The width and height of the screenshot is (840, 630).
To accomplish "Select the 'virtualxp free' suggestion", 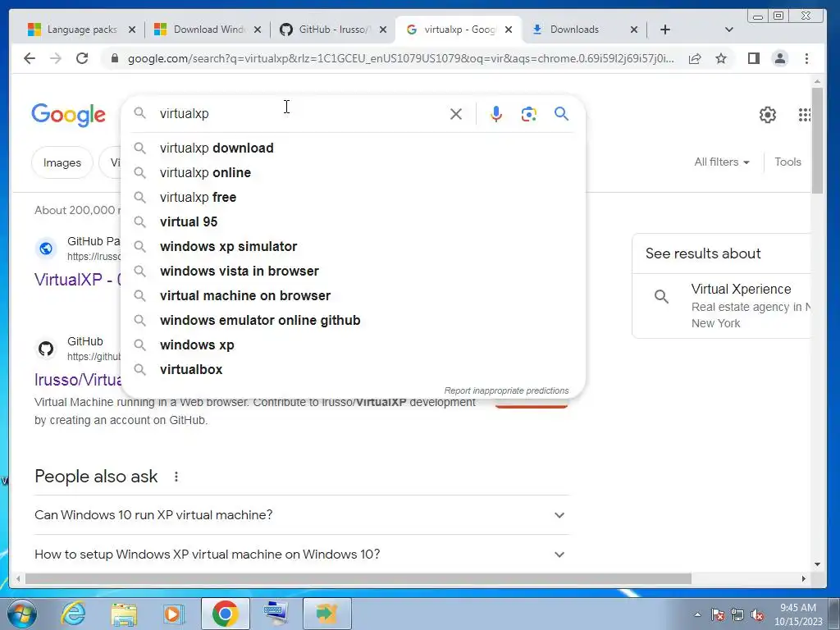I will click(x=354, y=197).
